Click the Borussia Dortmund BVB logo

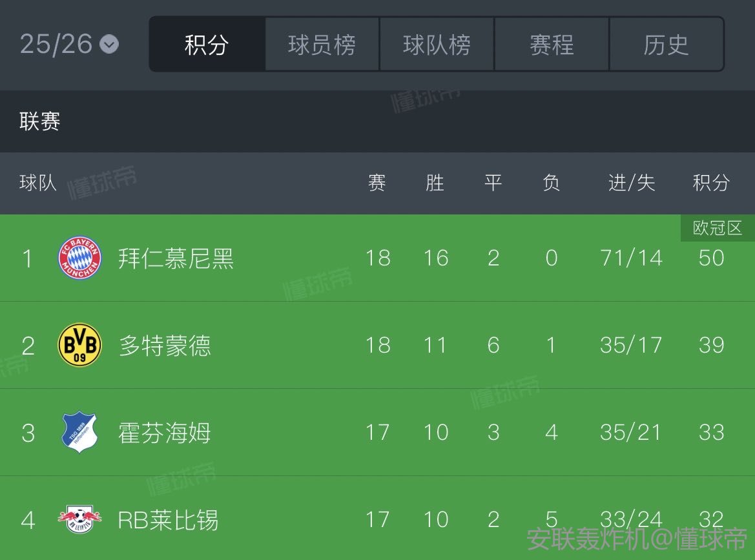79,345
